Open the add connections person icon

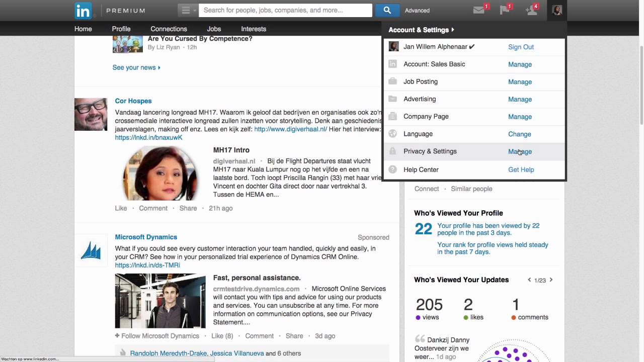(531, 10)
